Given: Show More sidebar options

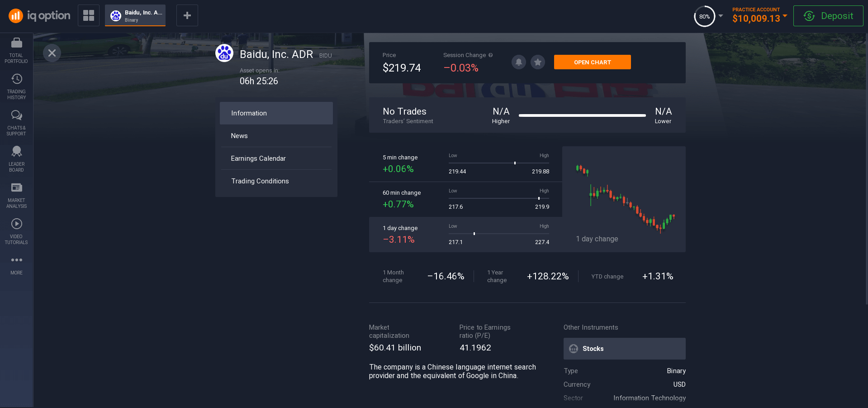Looking at the screenshot, I should [x=16, y=265].
